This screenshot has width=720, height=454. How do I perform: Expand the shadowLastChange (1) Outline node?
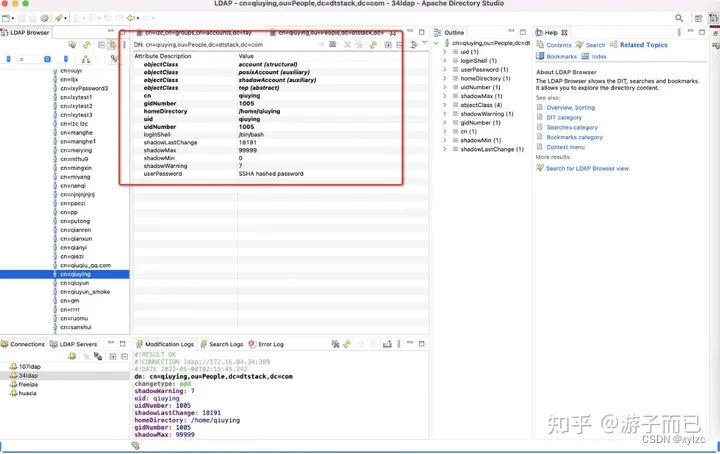pos(444,149)
